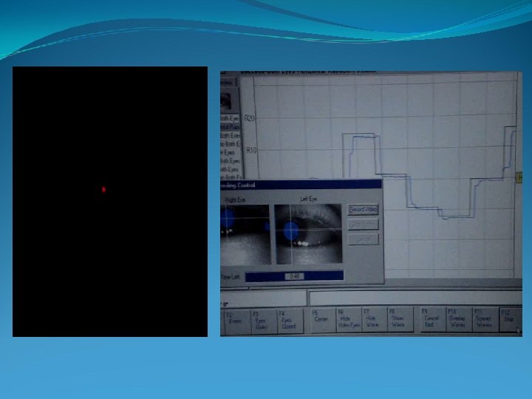532x399 pixels.
Task: Click the F4 Eyes Closed key
Action: (x=290, y=321)
